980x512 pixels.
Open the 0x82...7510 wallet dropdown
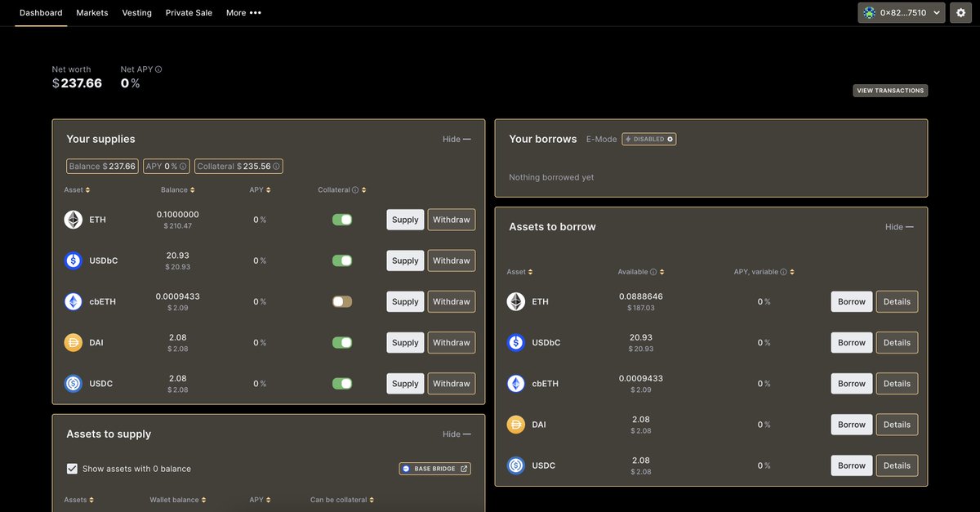901,12
